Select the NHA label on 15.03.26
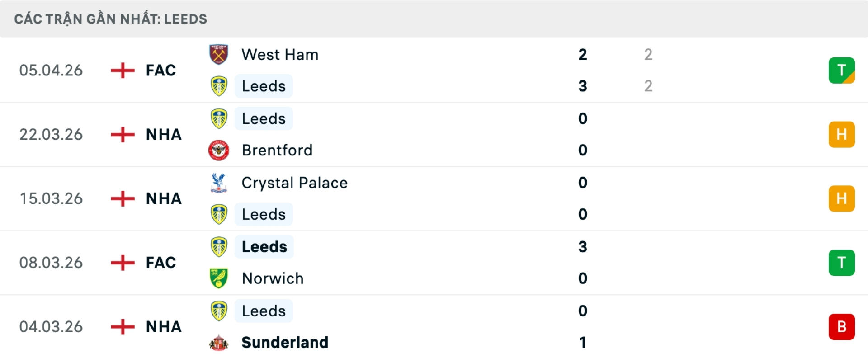This screenshot has height=358, width=868. click(164, 198)
